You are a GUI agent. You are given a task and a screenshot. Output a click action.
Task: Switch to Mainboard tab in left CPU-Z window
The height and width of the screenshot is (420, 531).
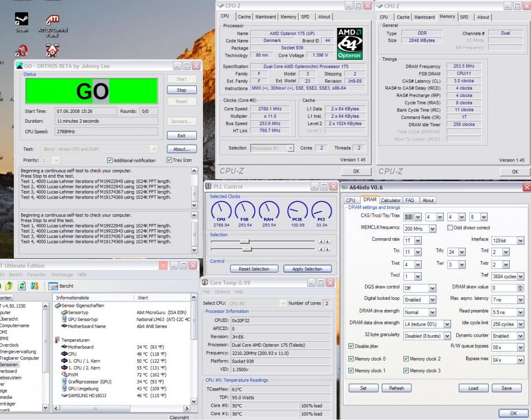tap(266, 17)
